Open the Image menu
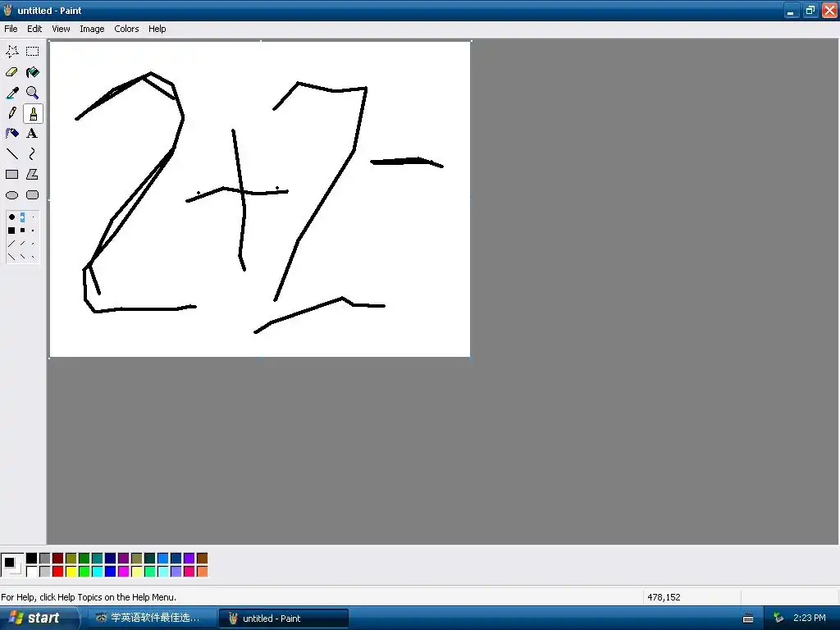This screenshot has height=630, width=840. click(x=92, y=29)
